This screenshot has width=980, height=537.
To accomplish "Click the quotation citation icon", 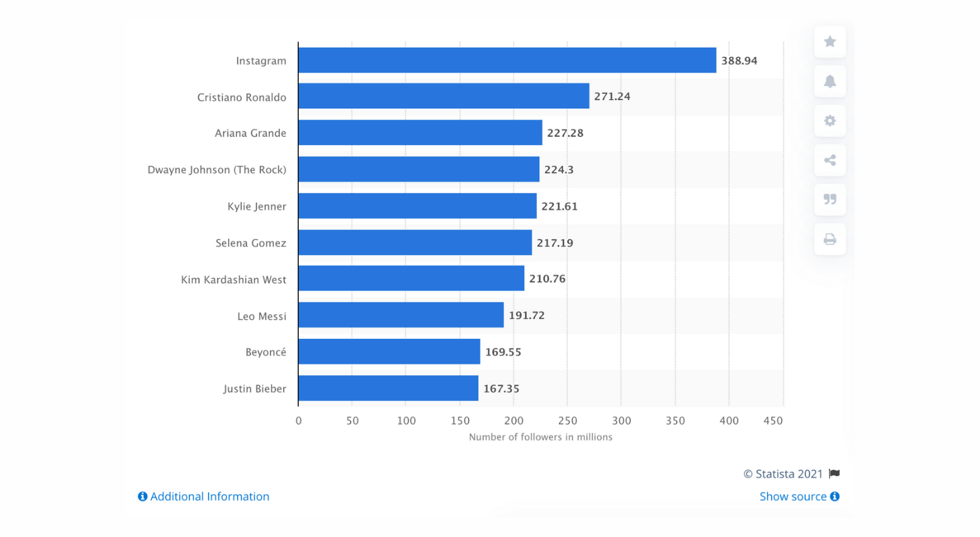I will click(x=830, y=199).
